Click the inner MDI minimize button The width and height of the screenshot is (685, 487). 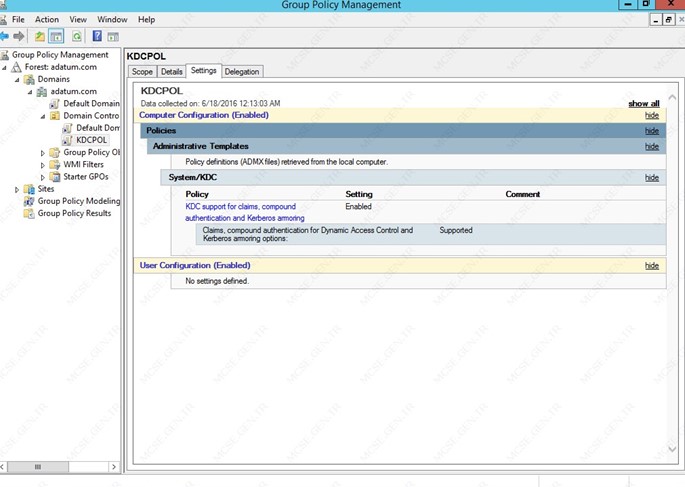click(x=656, y=20)
